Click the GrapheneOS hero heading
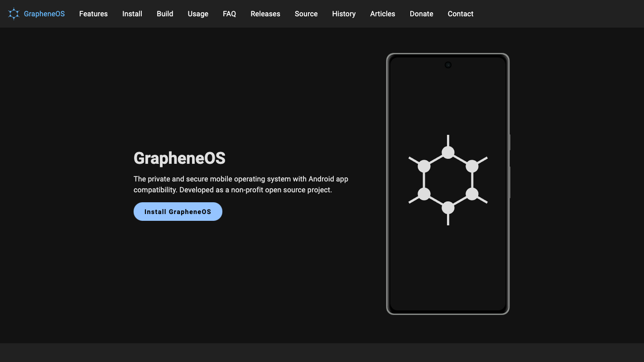 point(179,158)
